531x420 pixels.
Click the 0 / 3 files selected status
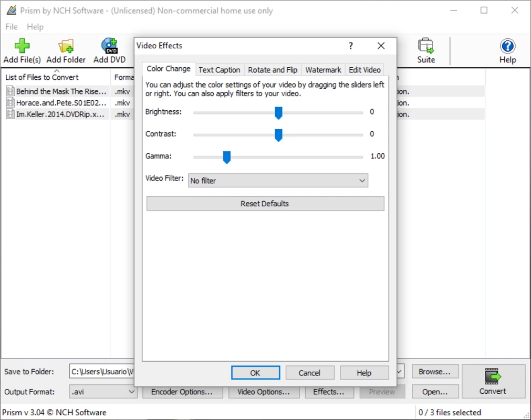450,413
